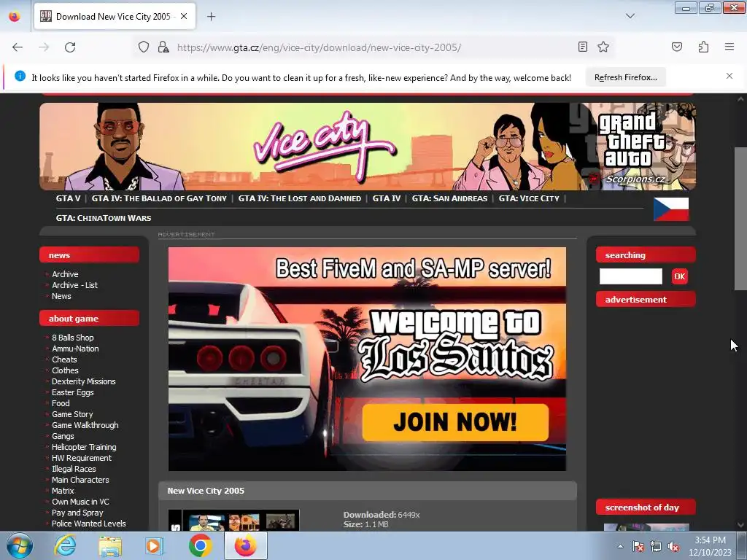The width and height of the screenshot is (747, 560).
Task: Click the search input field
Action: 630,276
